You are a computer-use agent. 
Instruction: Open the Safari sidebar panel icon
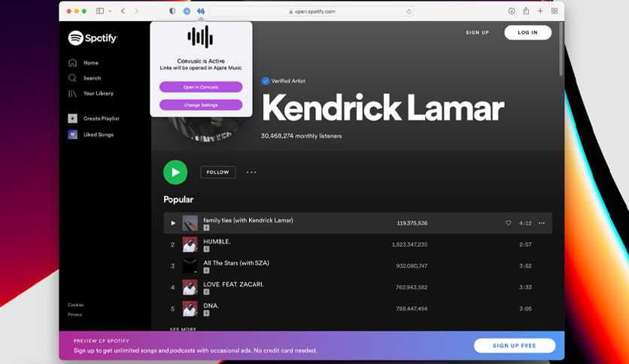(100, 11)
